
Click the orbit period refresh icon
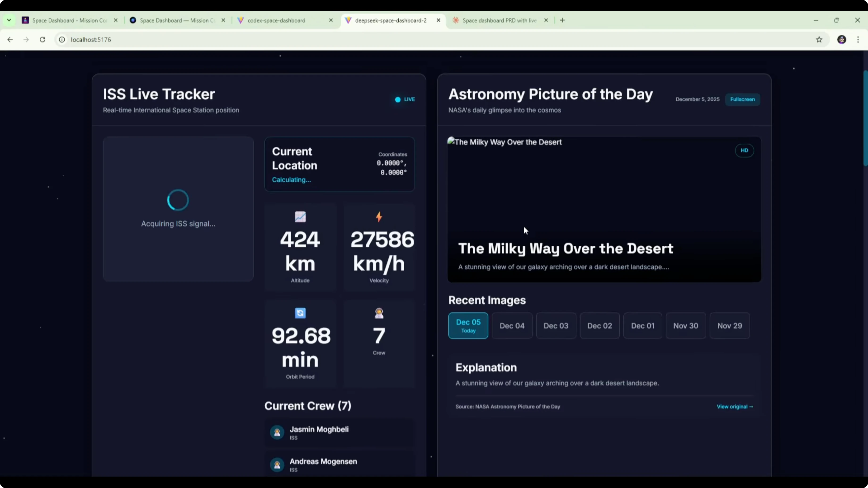coord(300,313)
